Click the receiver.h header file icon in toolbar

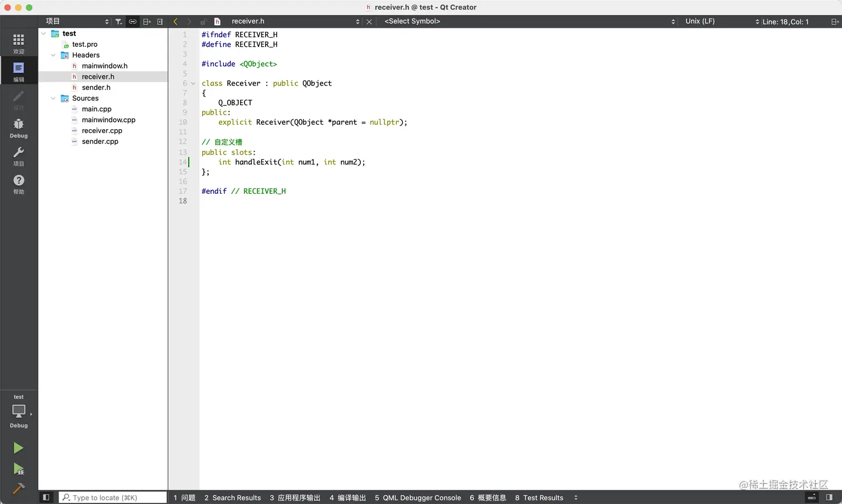217,22
